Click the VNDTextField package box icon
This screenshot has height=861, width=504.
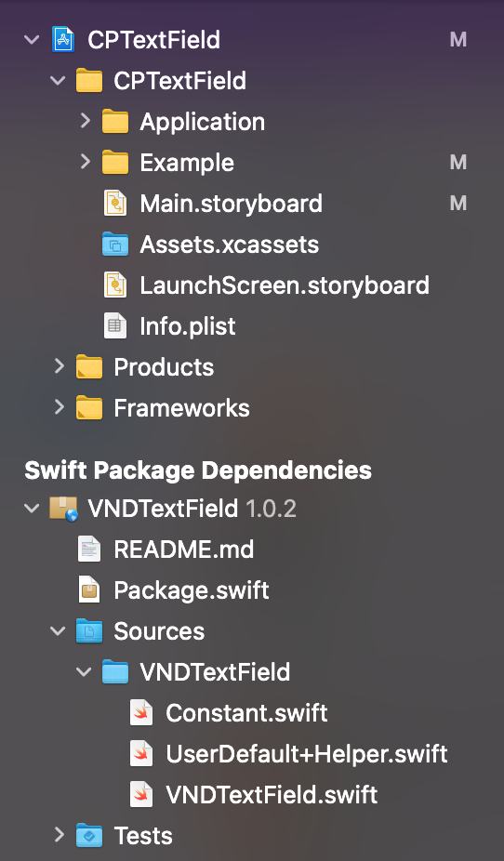(x=63, y=509)
